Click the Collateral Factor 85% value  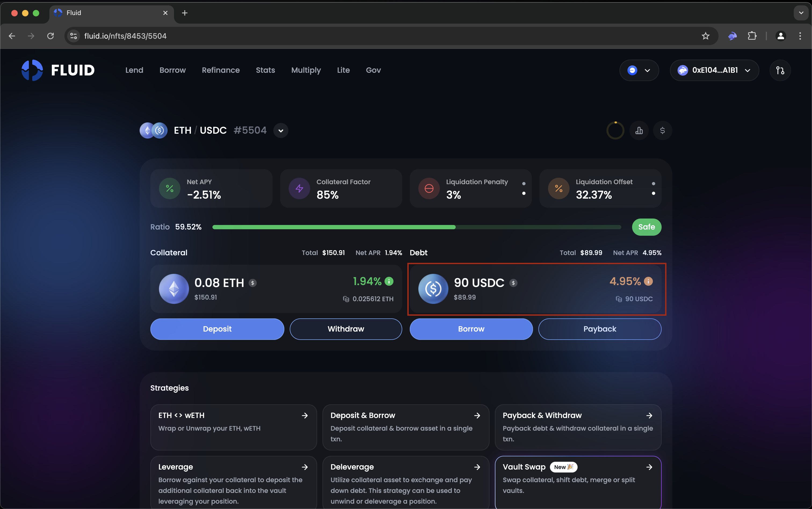click(328, 195)
